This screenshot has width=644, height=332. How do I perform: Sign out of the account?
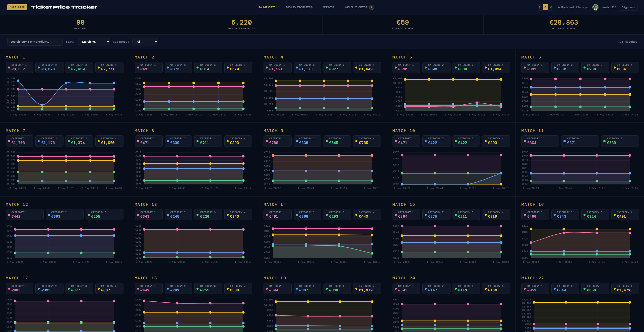pos(628,7)
